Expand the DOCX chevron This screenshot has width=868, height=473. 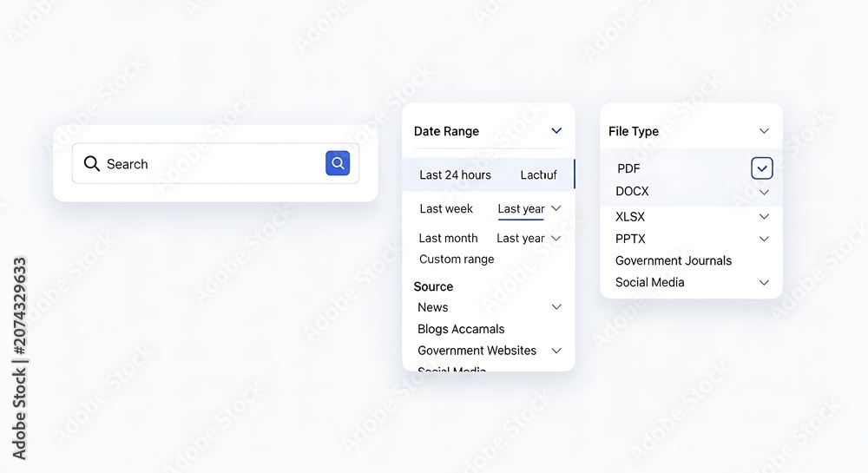pos(764,192)
